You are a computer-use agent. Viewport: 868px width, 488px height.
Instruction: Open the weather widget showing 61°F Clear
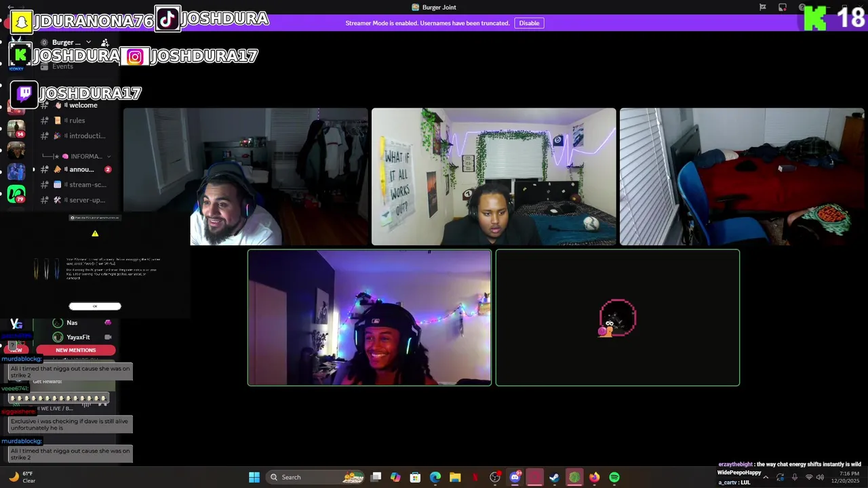(22, 477)
